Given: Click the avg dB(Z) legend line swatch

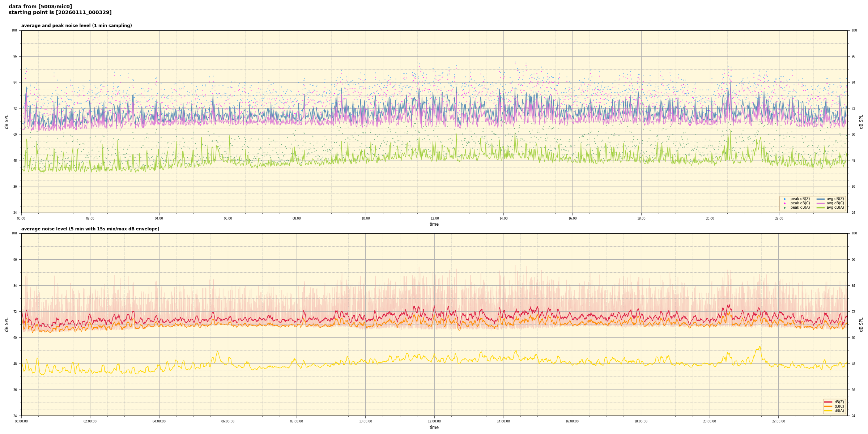Looking at the screenshot, I should (821, 199).
